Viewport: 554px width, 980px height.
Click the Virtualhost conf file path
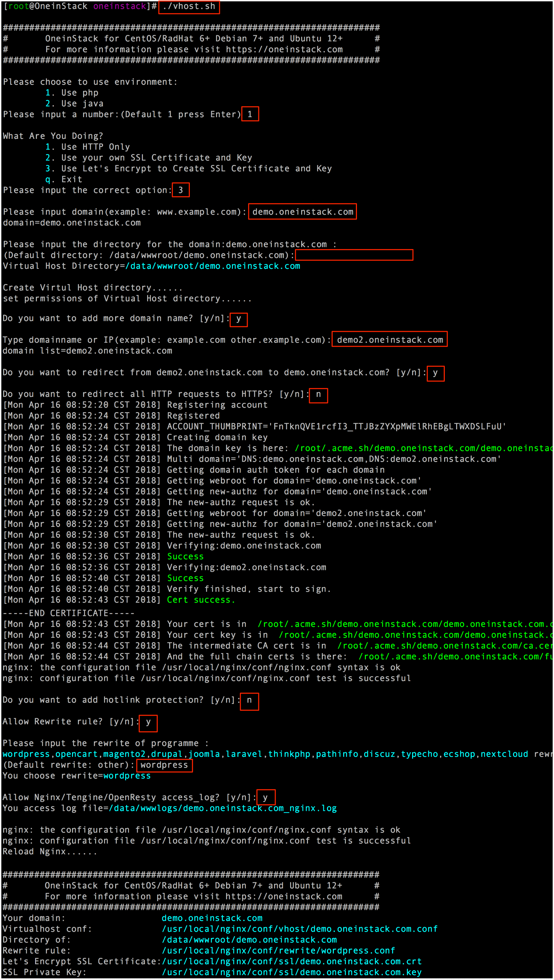coord(300,929)
